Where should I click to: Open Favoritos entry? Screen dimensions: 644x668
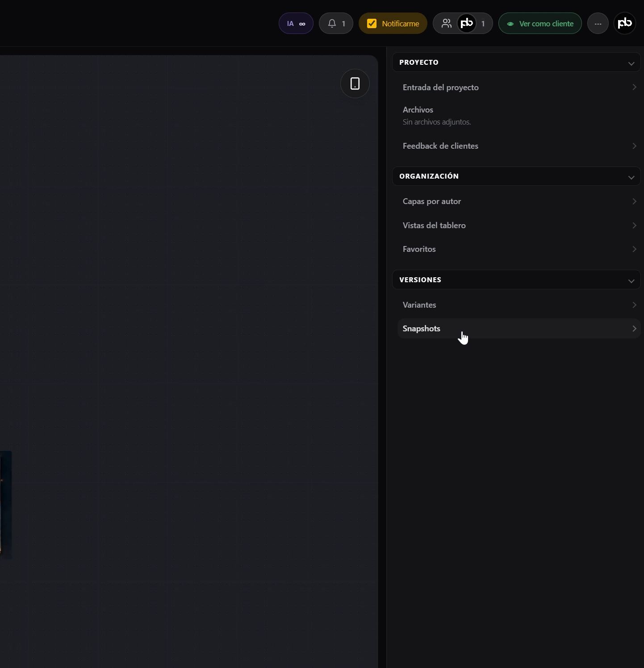(x=519, y=249)
